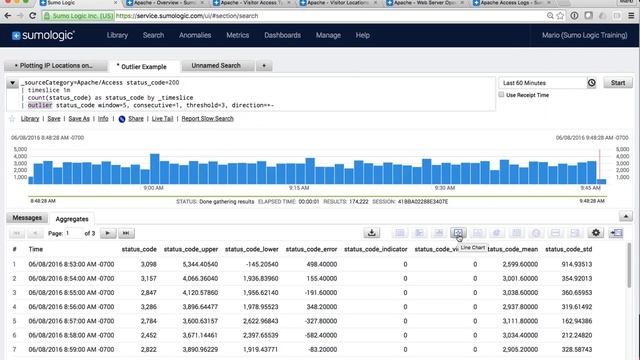Screen dimensions: 640x360
Task: Favorite this search with the star icon
Action: click(x=12, y=119)
